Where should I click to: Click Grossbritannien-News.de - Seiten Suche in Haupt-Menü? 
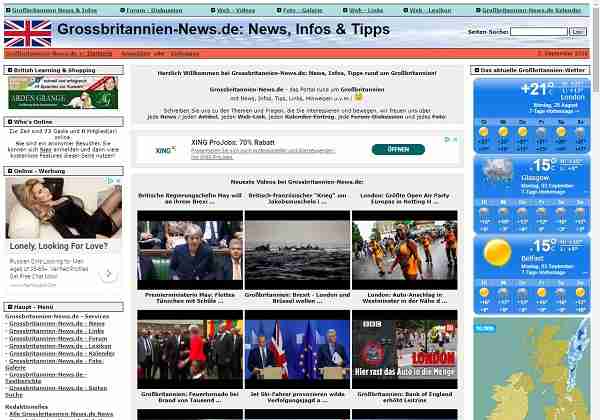[56, 391]
